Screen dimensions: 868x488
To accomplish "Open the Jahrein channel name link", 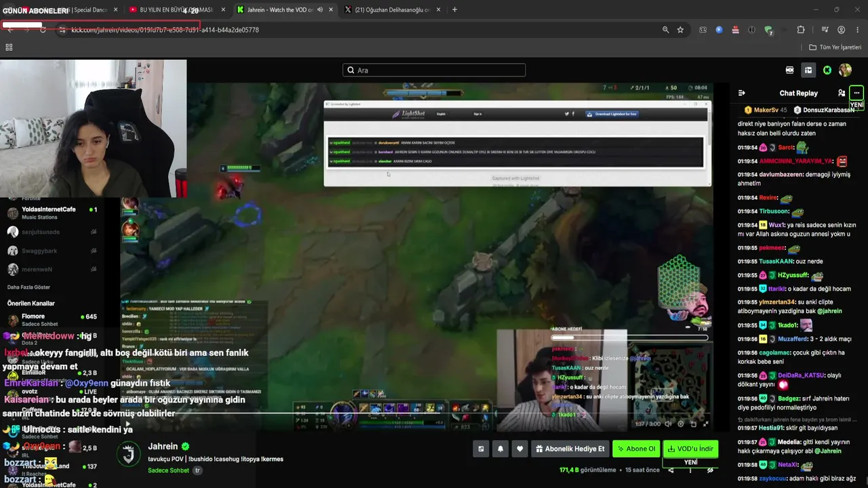I will pyautogui.click(x=163, y=447).
